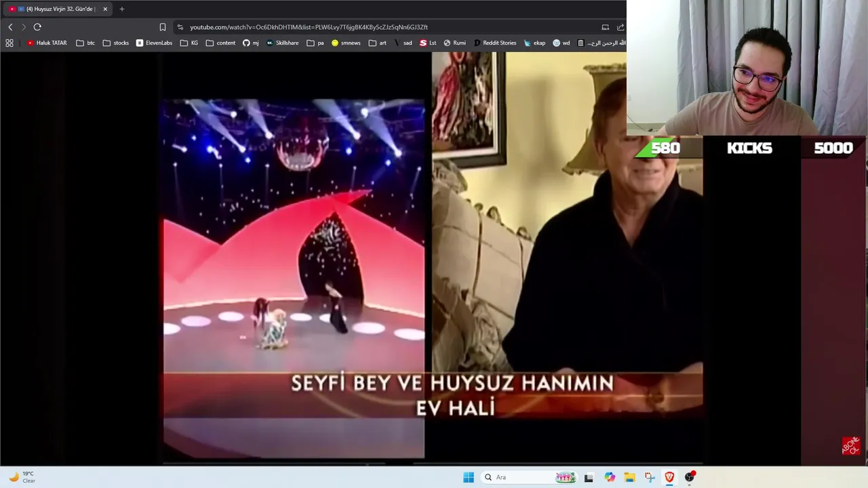Open the Reddit Stories bookmark
Screen dimensions: 868x488
495,43
